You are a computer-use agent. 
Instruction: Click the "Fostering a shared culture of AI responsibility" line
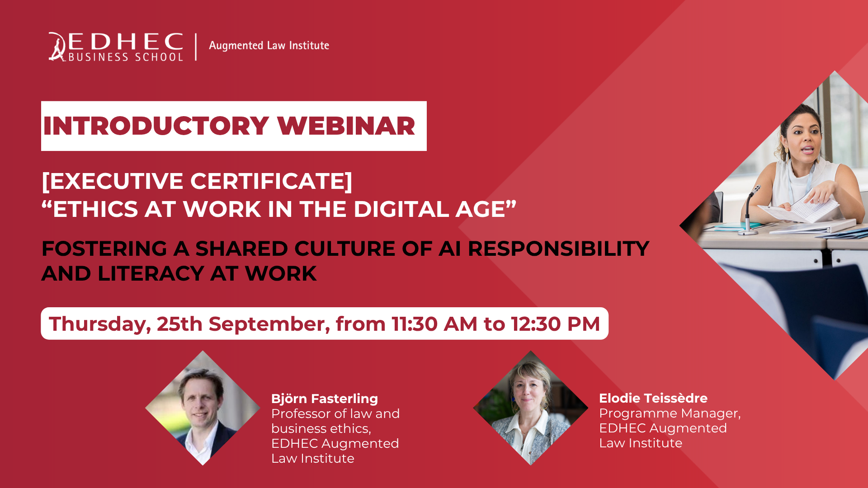(x=345, y=249)
